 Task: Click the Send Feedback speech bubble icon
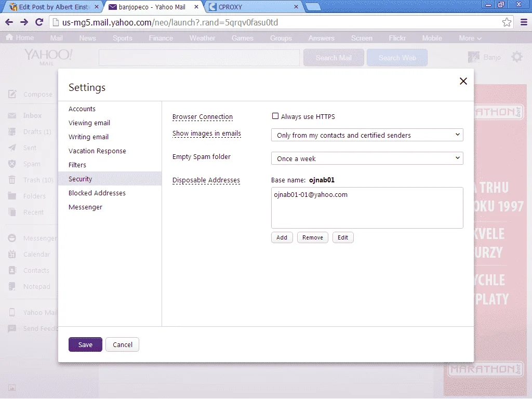[12, 328]
